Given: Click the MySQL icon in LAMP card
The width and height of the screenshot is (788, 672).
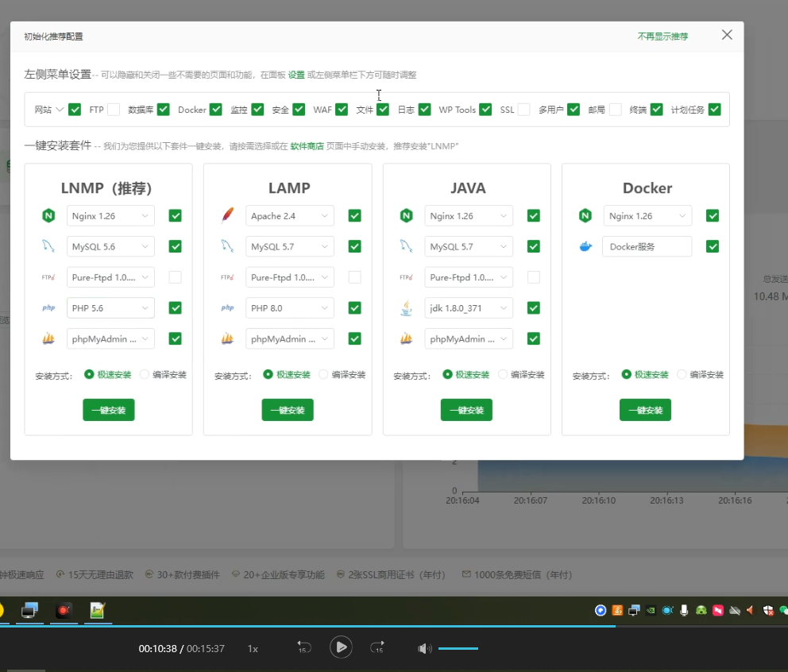Looking at the screenshot, I should (x=227, y=246).
